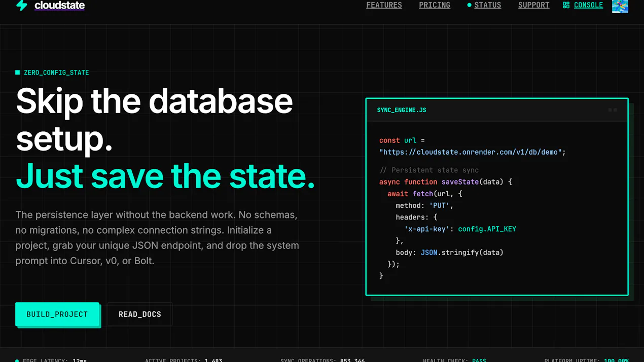The image size is (644, 362).
Task: Click the 'Just save the state.' headline
Action: coord(165,176)
